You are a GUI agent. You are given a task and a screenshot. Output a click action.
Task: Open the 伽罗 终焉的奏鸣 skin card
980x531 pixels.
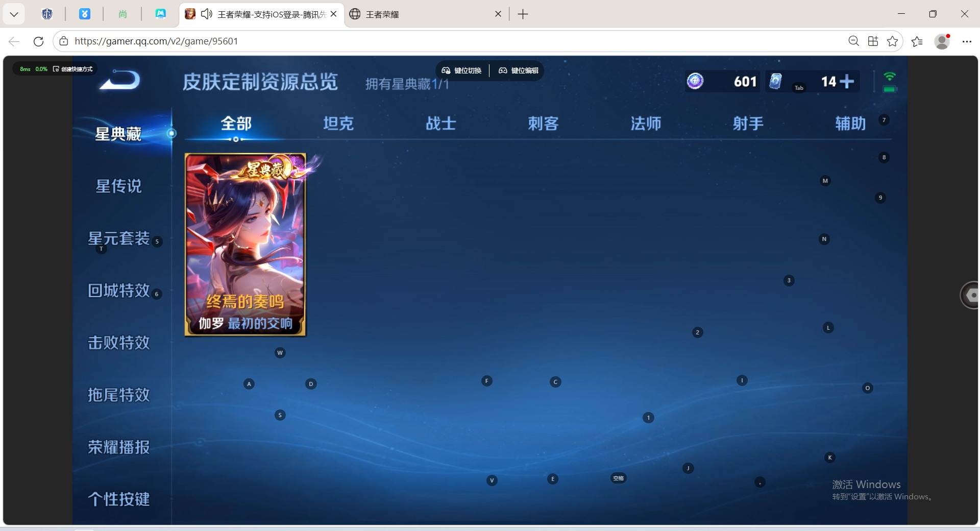click(245, 245)
